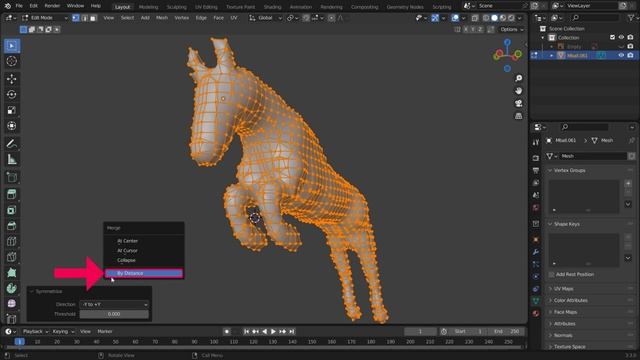The height and width of the screenshot is (360, 640).
Task: Open Modifiers wrench properties tab
Action: click(536, 252)
